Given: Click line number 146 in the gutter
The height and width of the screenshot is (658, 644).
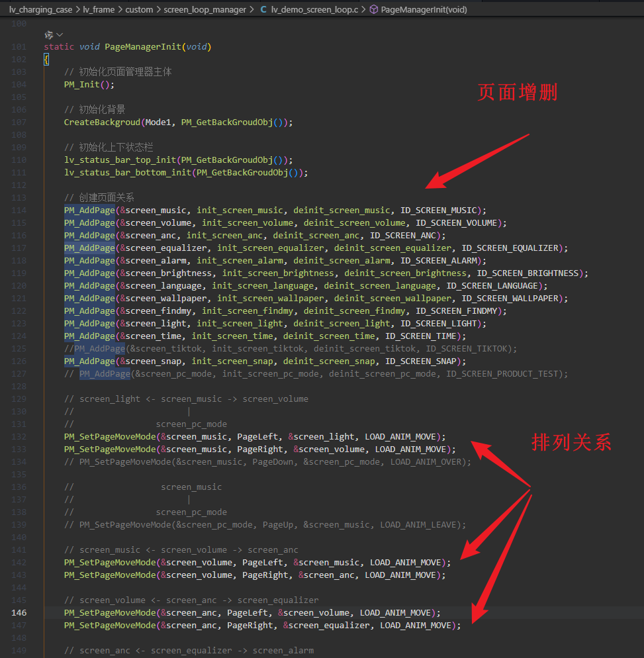Looking at the screenshot, I should (x=19, y=613).
